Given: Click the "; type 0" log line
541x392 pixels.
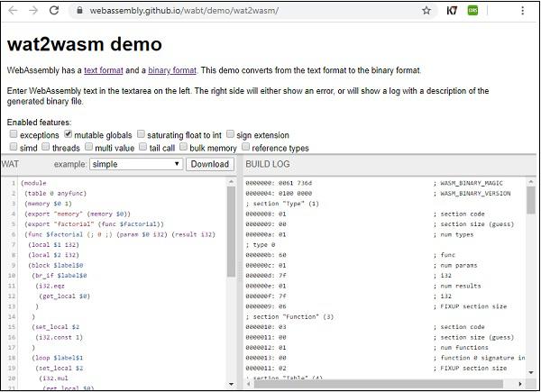Looking at the screenshot, I should pos(261,245).
